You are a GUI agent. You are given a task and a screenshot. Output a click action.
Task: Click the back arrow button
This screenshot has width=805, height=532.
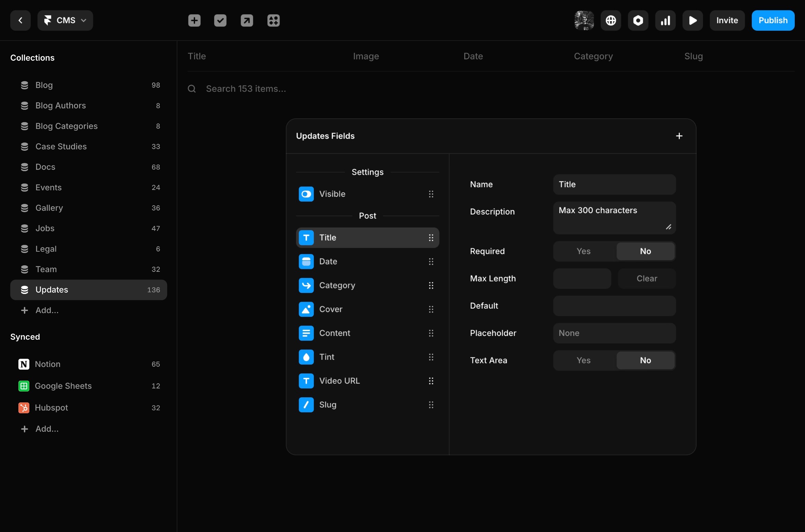[20, 20]
